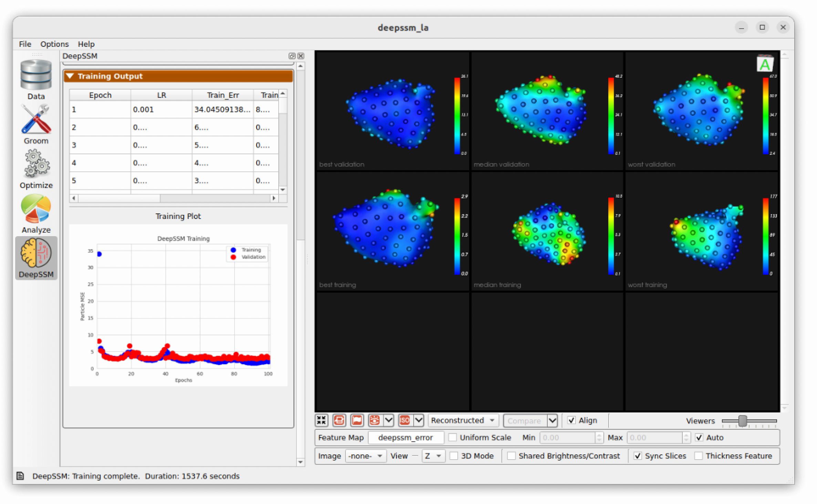Viewport: 817px width, 504px height.
Task: Switch to the Optimize tool
Action: [x=36, y=169]
